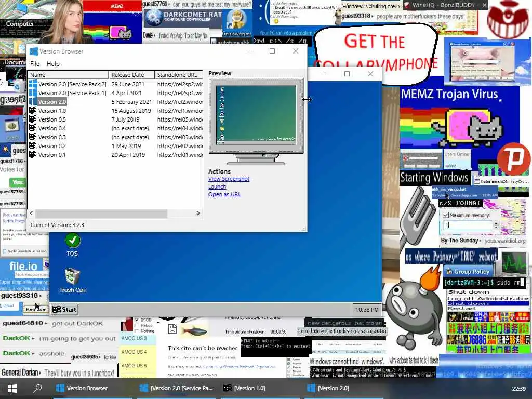Screen dimensions: 532x399
Task: Minimize the Version Browser window
Action: (x=249, y=51)
